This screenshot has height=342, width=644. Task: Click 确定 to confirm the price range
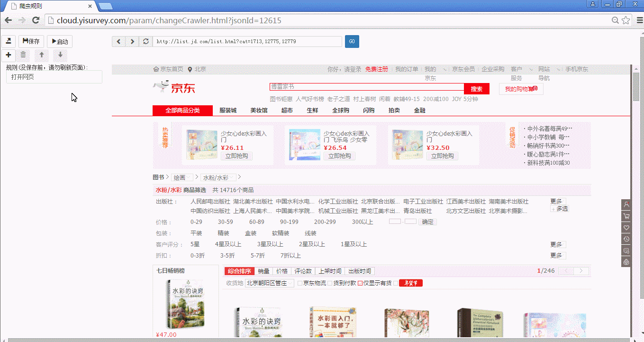pyautogui.click(x=427, y=222)
